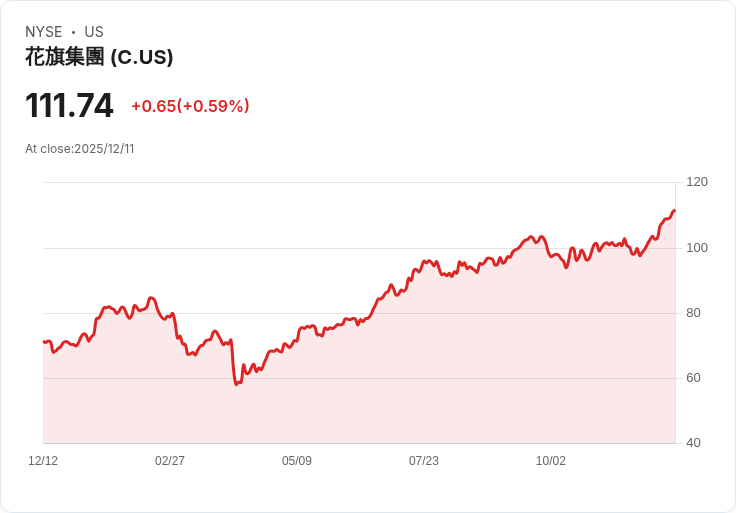Image resolution: width=736 pixels, height=513 pixels.
Task: Click the NYSE exchange label
Action: [x=43, y=32]
